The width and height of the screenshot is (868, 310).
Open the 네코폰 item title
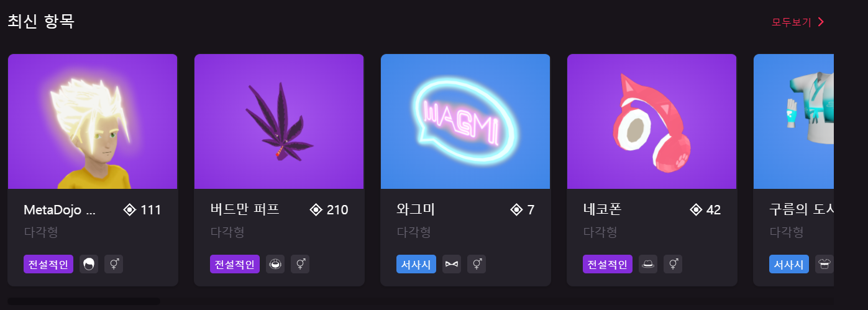click(602, 209)
